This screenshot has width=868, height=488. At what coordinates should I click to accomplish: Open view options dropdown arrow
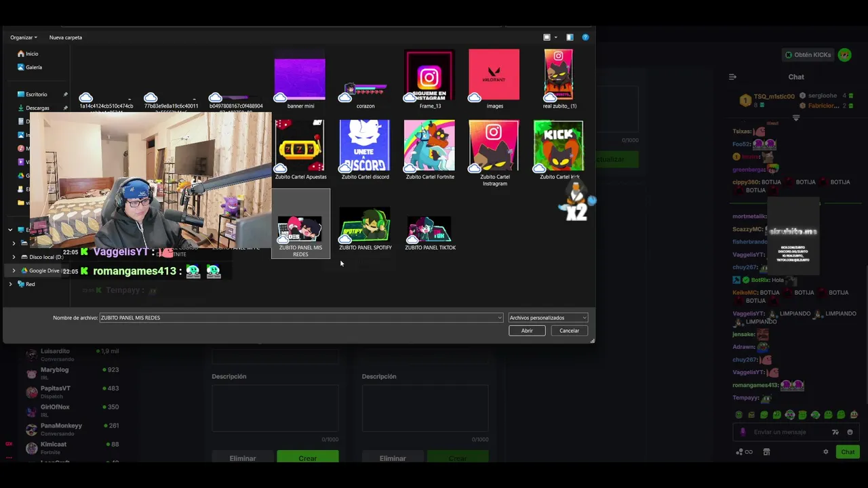tap(555, 37)
